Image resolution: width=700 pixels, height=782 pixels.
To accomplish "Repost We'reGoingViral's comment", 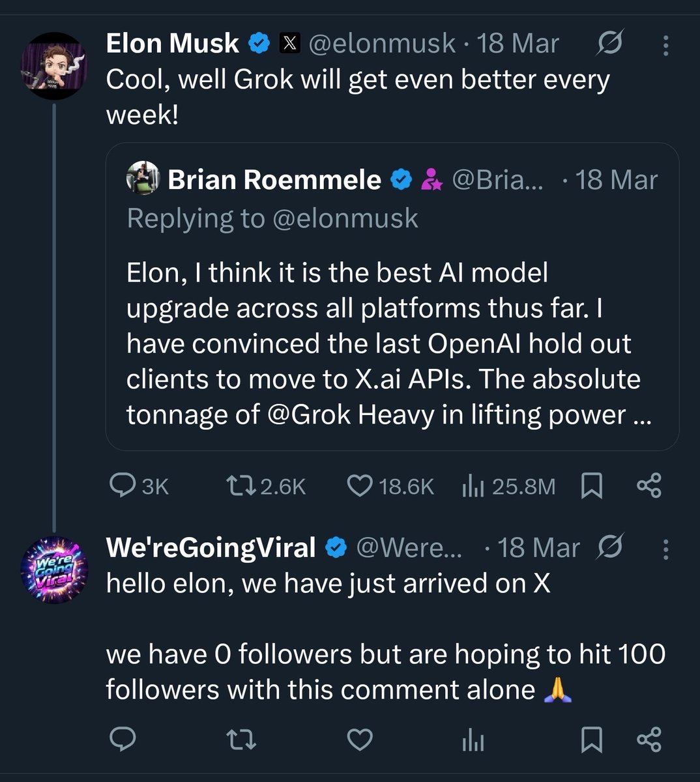I will [241, 740].
